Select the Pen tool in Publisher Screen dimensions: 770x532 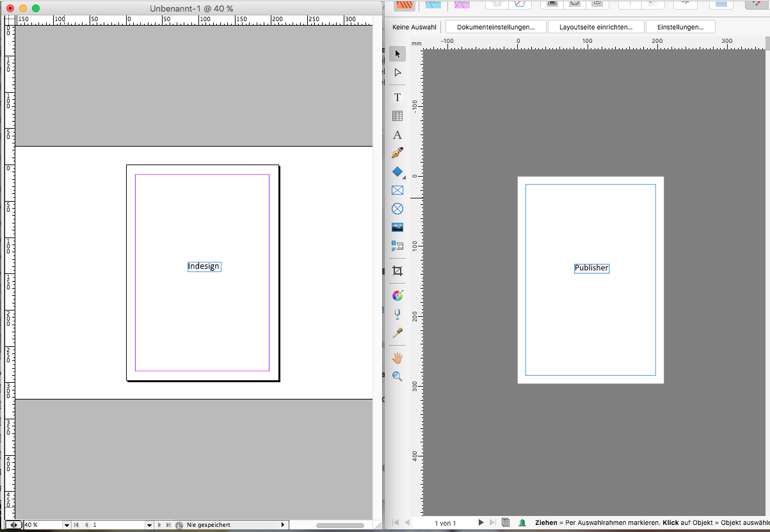[x=397, y=153]
